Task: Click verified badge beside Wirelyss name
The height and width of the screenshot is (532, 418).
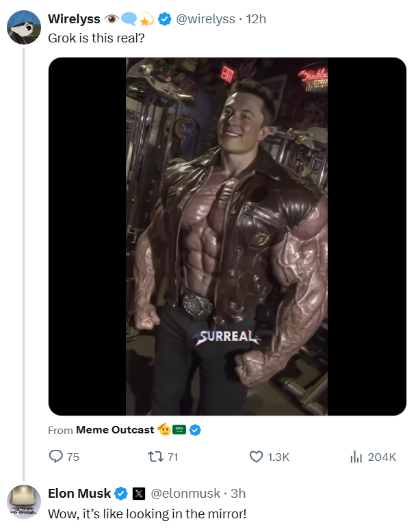Action: [x=165, y=19]
